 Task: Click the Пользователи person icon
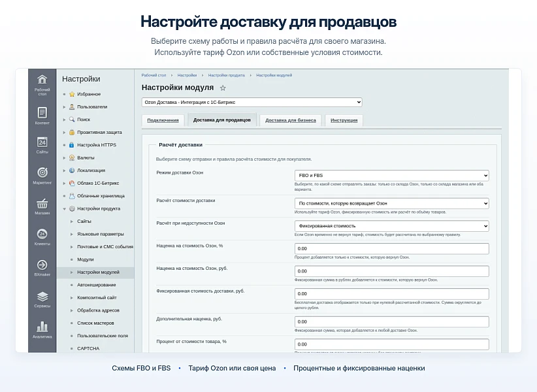tap(72, 106)
